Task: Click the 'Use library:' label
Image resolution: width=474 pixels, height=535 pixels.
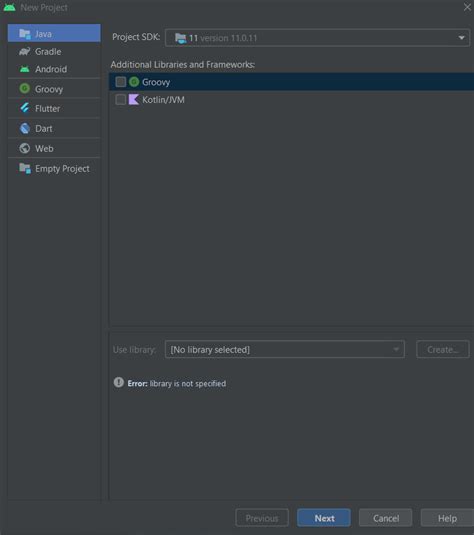Action: pyautogui.click(x=134, y=350)
